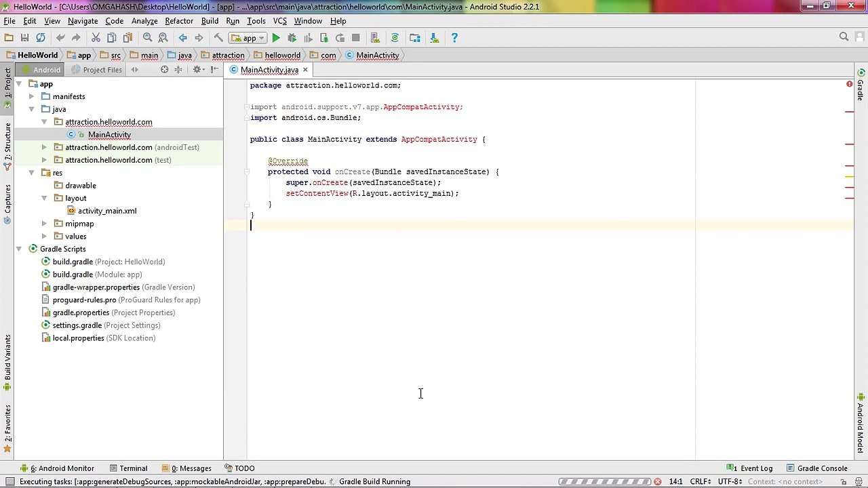Click the Help question mark icon

point(454,38)
